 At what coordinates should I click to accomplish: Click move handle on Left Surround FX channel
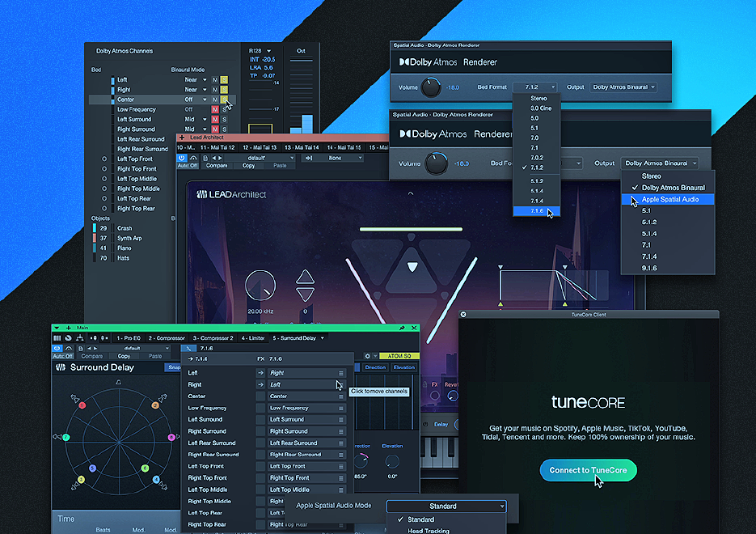[x=341, y=420]
